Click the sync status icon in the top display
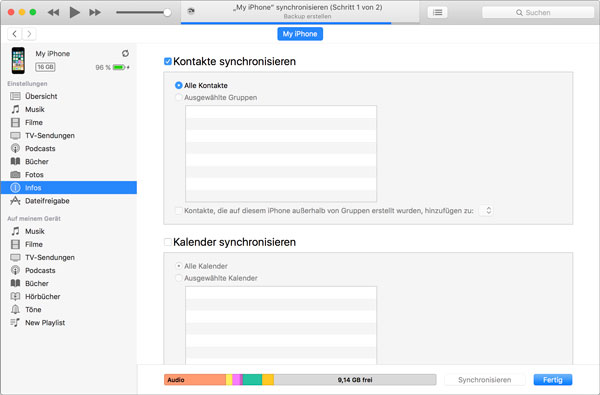Image resolution: width=600 pixels, height=395 pixels. pos(191,11)
